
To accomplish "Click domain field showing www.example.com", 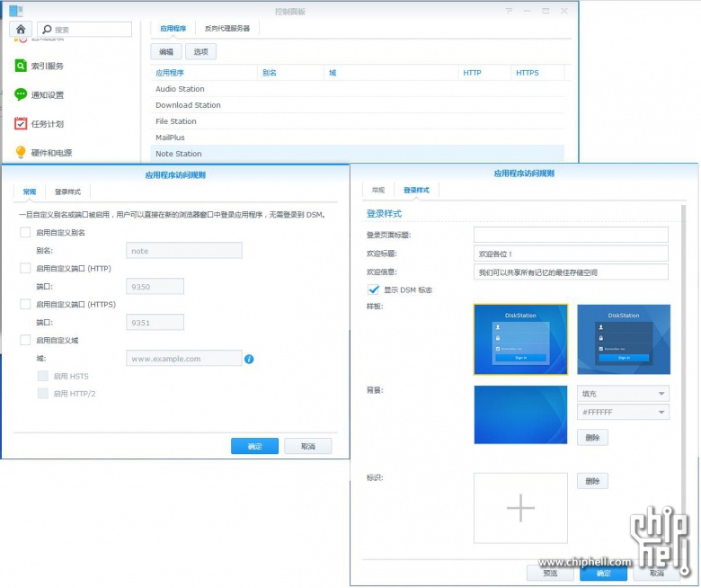I will coord(184,359).
